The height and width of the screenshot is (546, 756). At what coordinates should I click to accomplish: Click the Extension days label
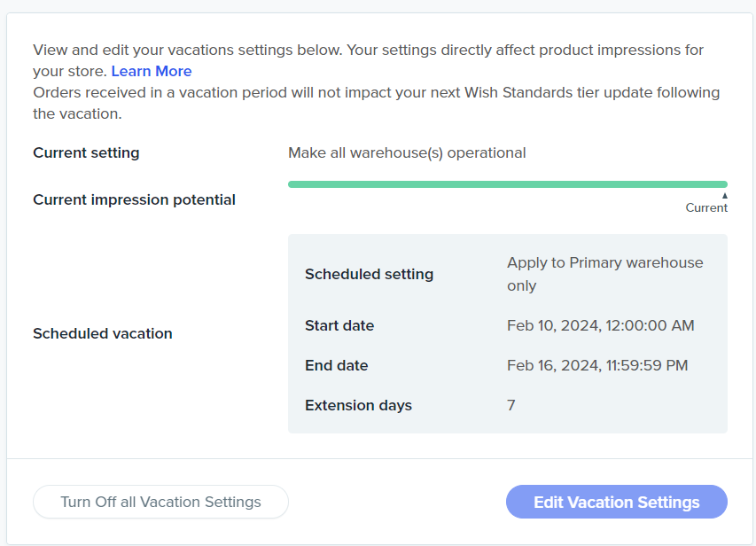pos(358,405)
